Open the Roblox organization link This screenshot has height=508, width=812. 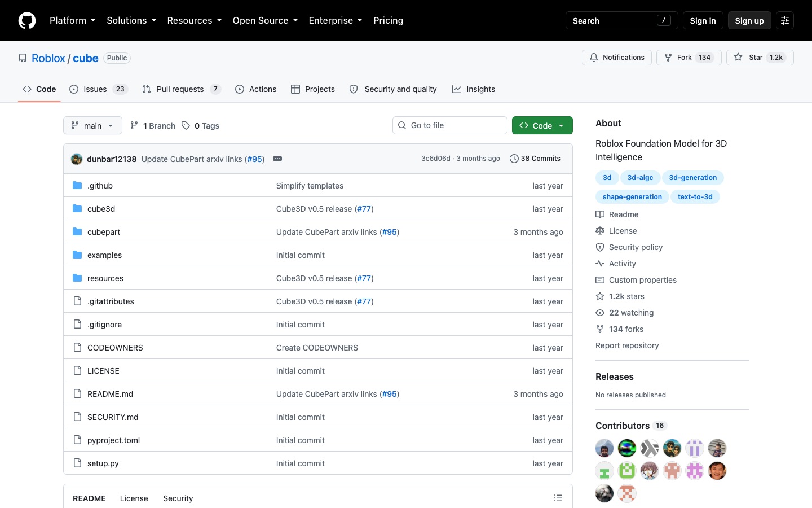point(48,58)
